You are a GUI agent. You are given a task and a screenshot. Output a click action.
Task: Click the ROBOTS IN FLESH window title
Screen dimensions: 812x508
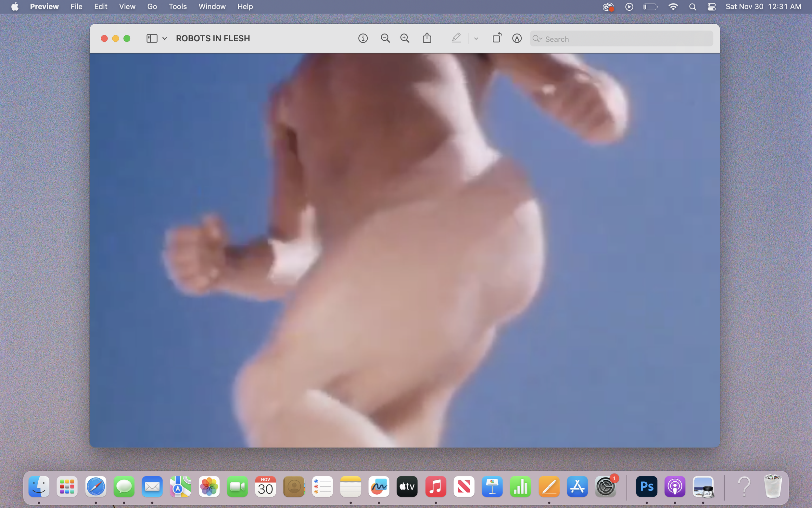(x=213, y=38)
